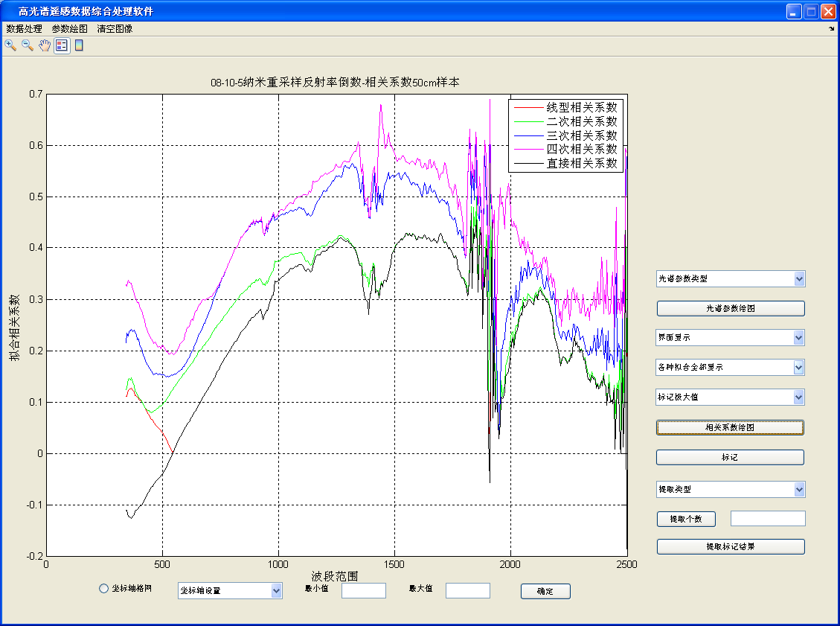The width and height of the screenshot is (840, 626).
Task: Toggle the insert legend toolbar icon
Action: point(62,45)
